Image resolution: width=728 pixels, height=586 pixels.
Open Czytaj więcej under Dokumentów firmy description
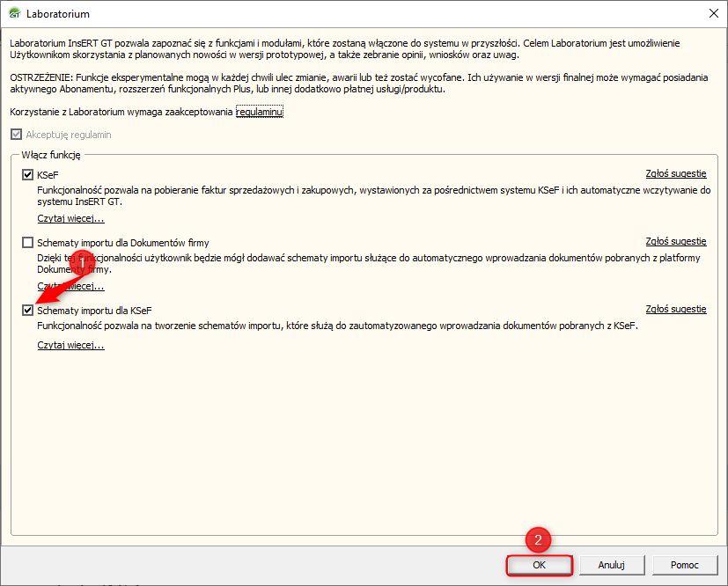pyautogui.click(x=70, y=286)
